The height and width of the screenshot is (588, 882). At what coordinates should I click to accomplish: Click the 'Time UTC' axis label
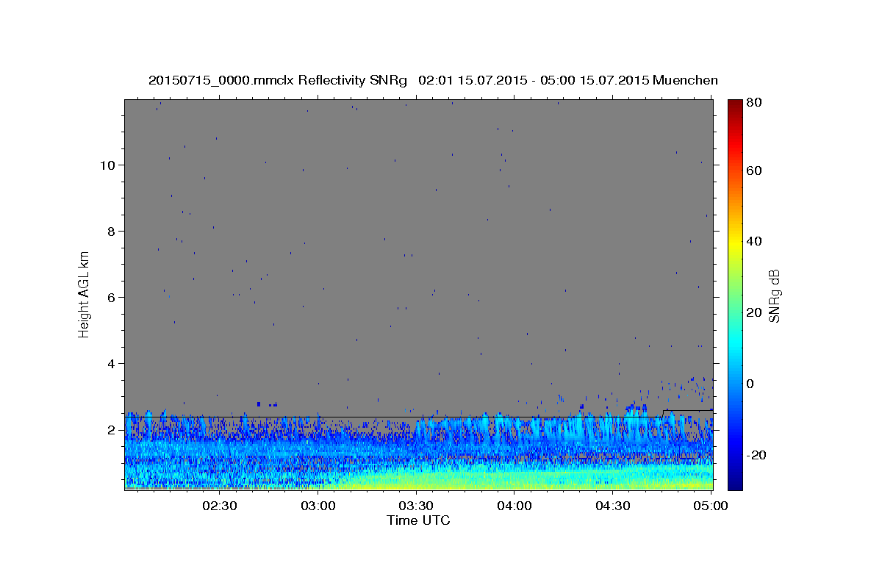[x=418, y=520]
